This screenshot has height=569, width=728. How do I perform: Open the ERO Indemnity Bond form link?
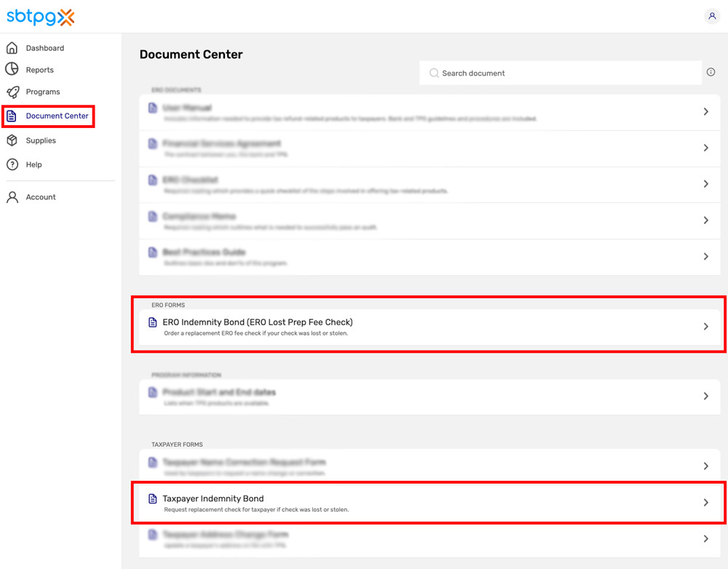(258, 322)
